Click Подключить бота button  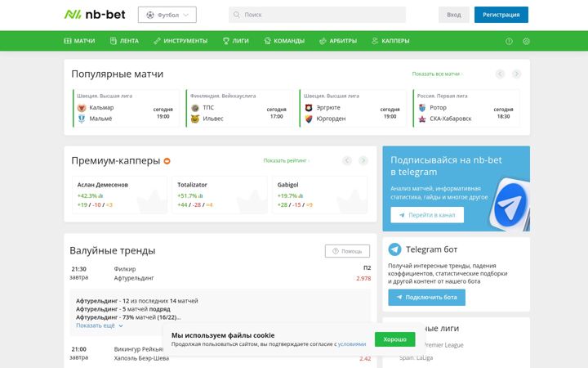click(x=427, y=297)
